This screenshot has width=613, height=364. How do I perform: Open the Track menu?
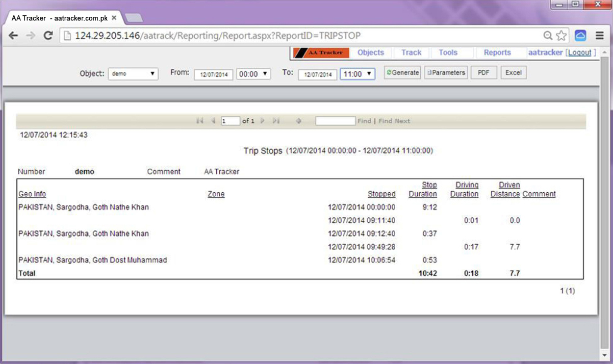(x=411, y=53)
